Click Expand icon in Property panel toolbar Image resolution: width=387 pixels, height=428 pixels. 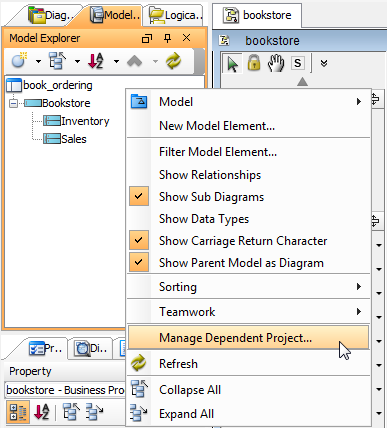coord(94,411)
